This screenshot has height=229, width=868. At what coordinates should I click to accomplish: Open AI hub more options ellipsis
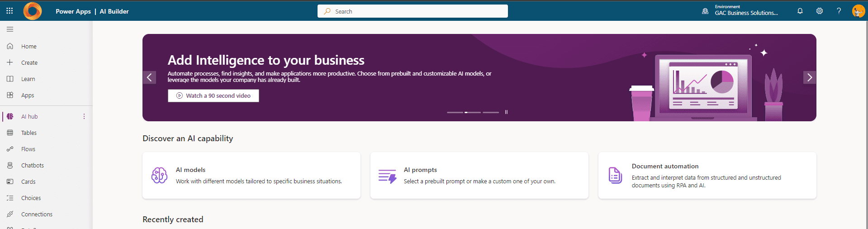pos(84,116)
